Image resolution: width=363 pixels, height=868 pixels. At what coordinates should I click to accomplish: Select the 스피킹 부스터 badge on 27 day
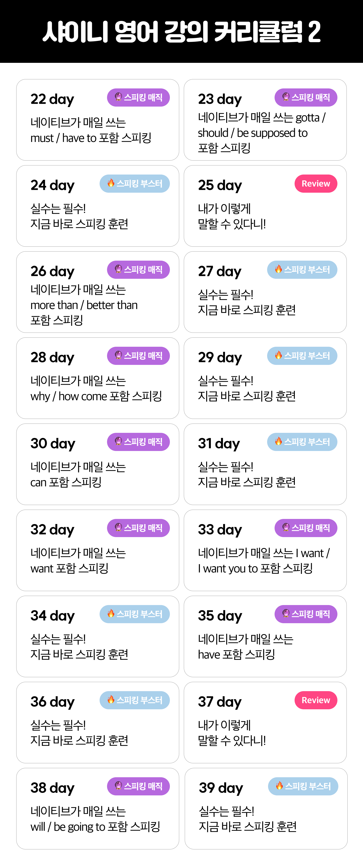[302, 270]
